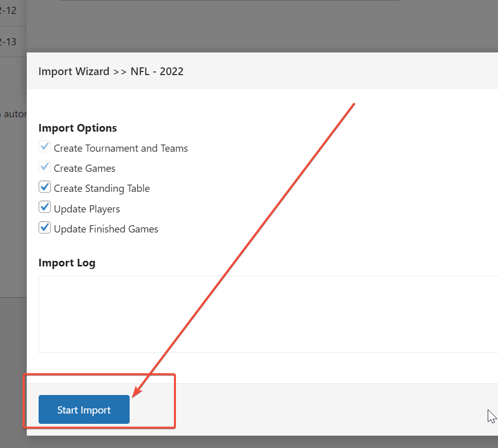Click the Start Import button
Image resolution: width=498 pixels, height=448 pixels.
pyautogui.click(x=84, y=409)
